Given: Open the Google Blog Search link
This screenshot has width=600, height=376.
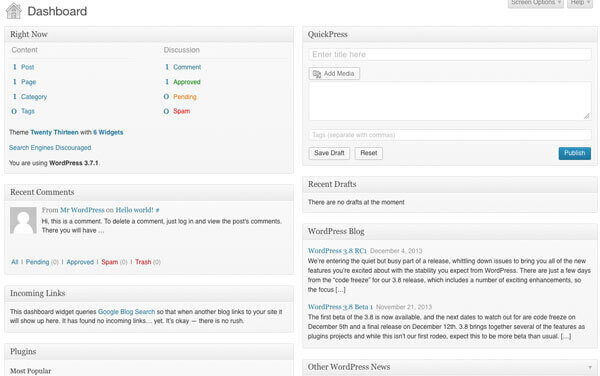Looking at the screenshot, I should click(x=127, y=312).
